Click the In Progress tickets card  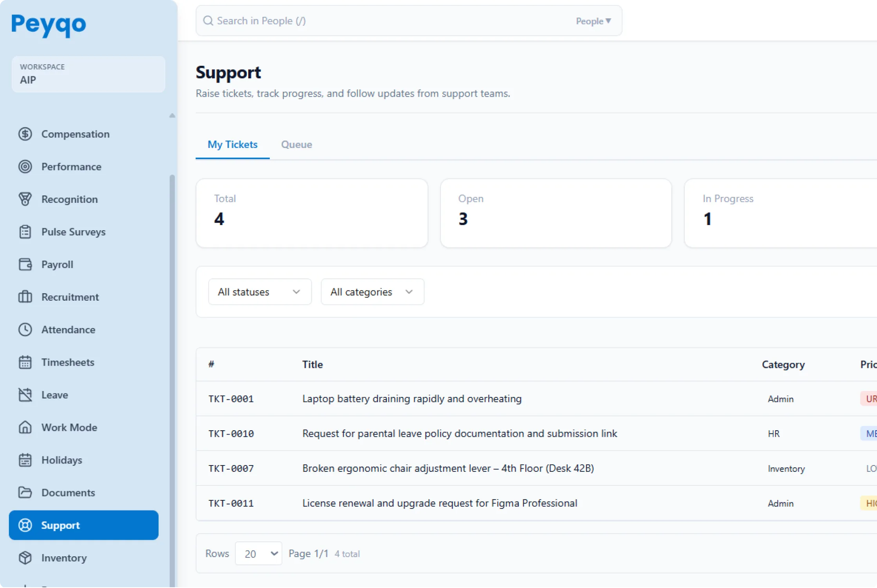click(x=781, y=213)
